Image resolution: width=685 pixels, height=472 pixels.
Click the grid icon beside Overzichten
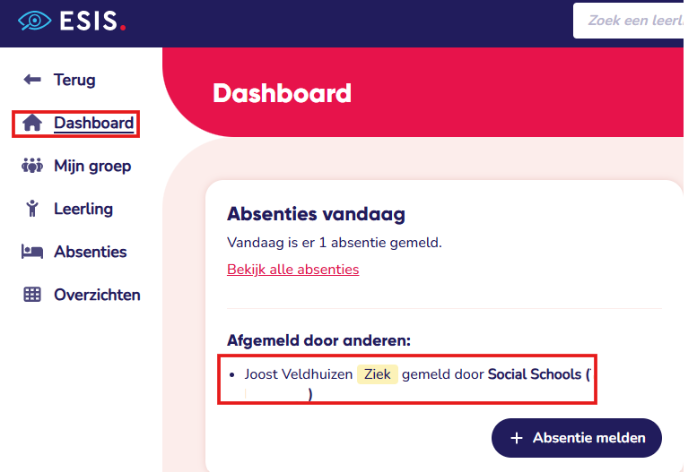(x=32, y=295)
